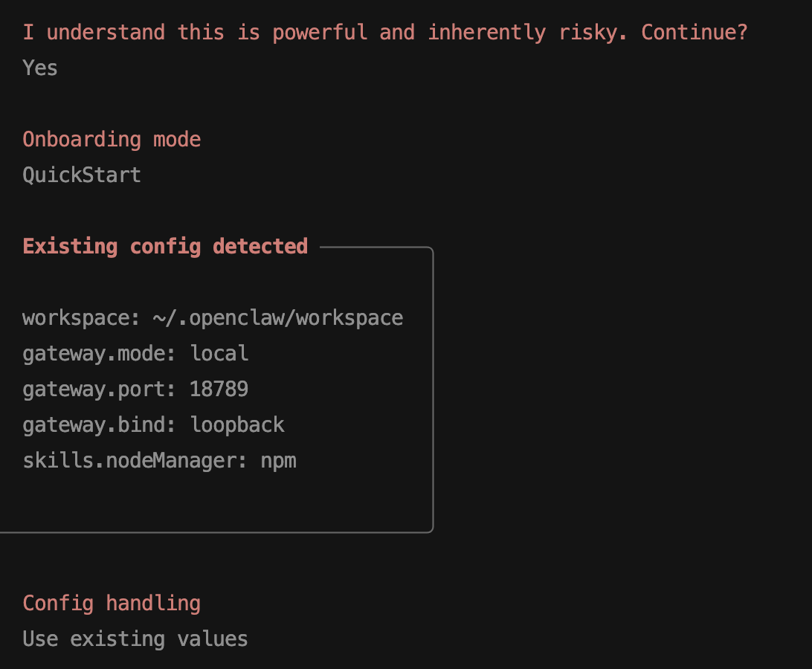812x669 pixels.
Task: Select the "Config handling" heading
Action: click(112, 603)
